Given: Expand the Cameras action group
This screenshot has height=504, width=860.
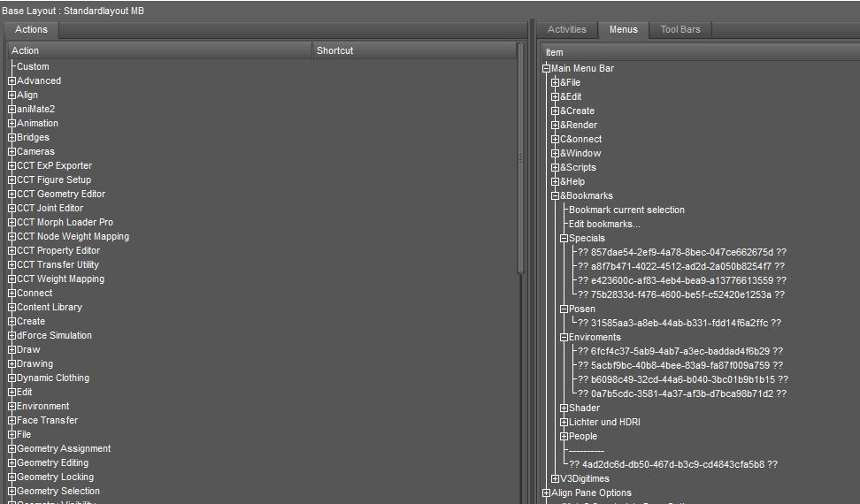Looking at the screenshot, I should pos(12,152).
